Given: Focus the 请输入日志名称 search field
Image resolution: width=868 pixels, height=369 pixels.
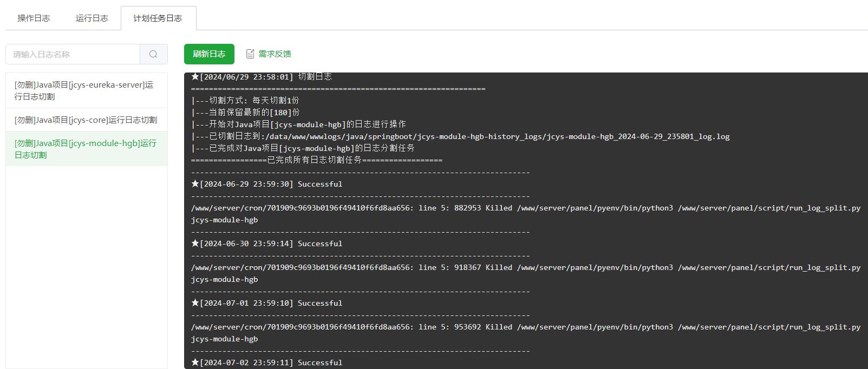Looking at the screenshot, I should [73, 54].
